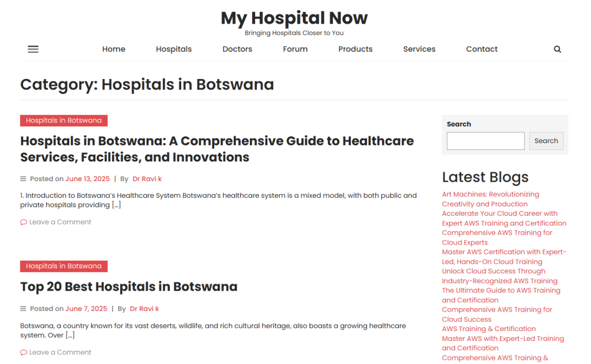The height and width of the screenshot is (364, 591).
Task: Expand the first post excerpt [...] link
Action: click(x=117, y=205)
